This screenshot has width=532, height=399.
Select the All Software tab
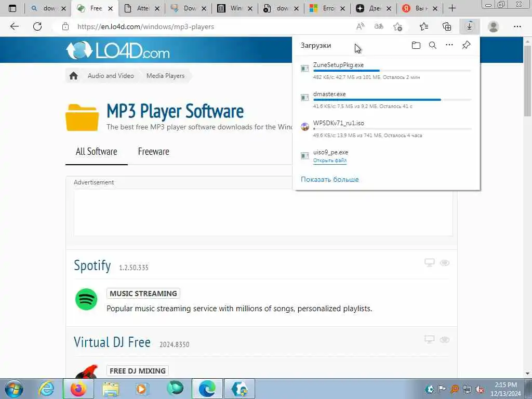(96, 151)
